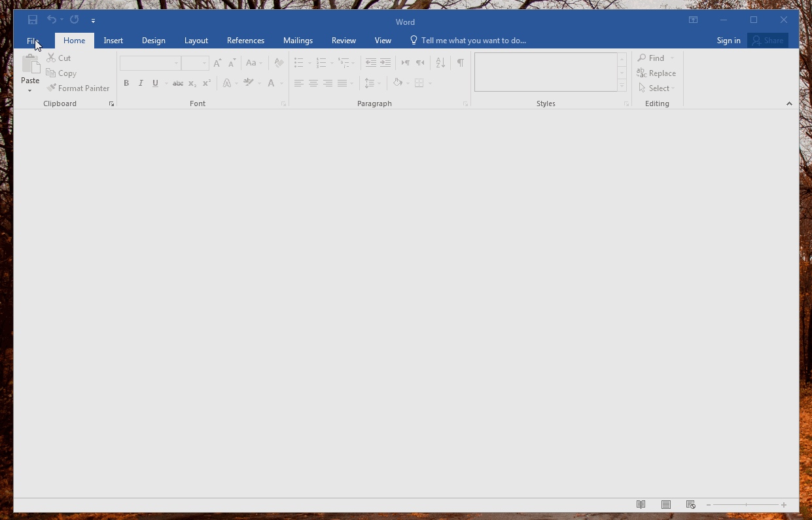
Task: Click the Clear All Formatting icon
Action: tap(279, 63)
